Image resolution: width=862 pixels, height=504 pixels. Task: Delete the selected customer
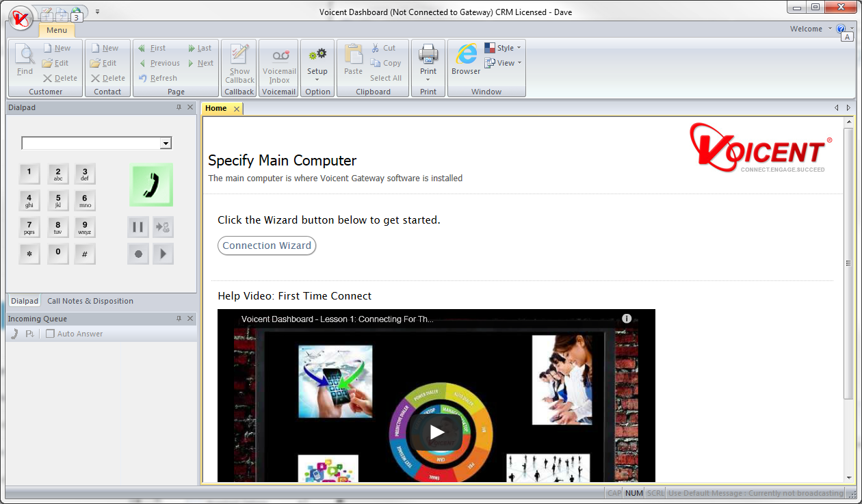[60, 79]
